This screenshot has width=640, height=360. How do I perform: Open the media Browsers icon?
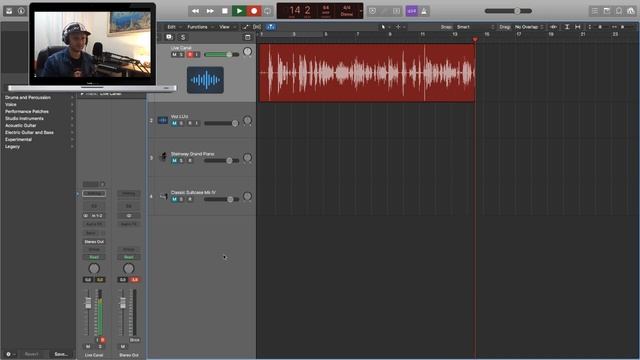pyautogui.click(x=631, y=11)
